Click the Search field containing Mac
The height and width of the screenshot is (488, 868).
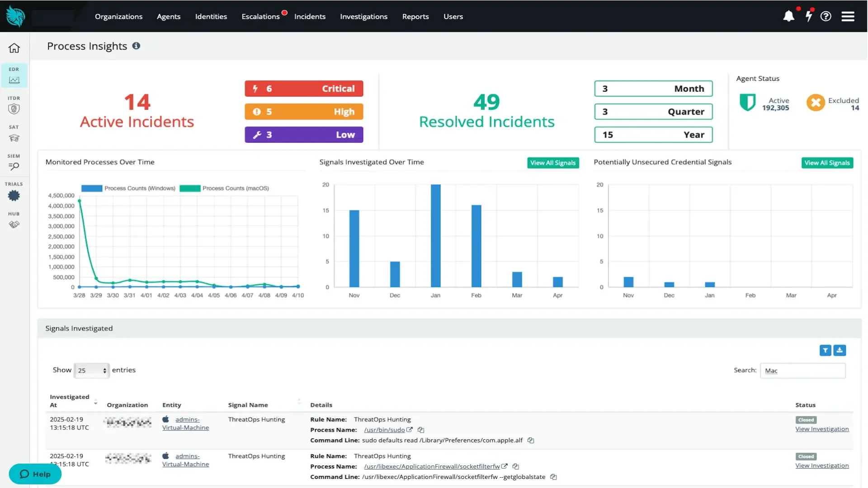(802, 371)
